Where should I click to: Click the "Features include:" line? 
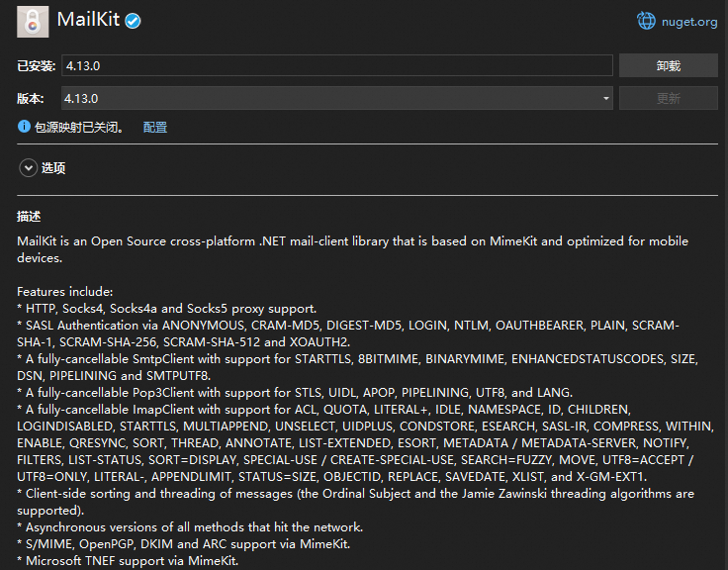(65, 292)
